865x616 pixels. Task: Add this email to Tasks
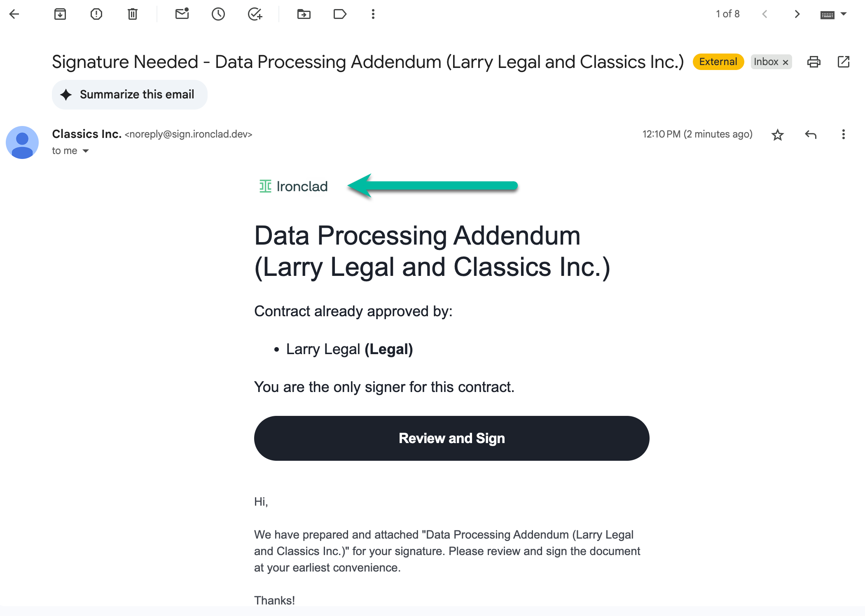pos(255,14)
